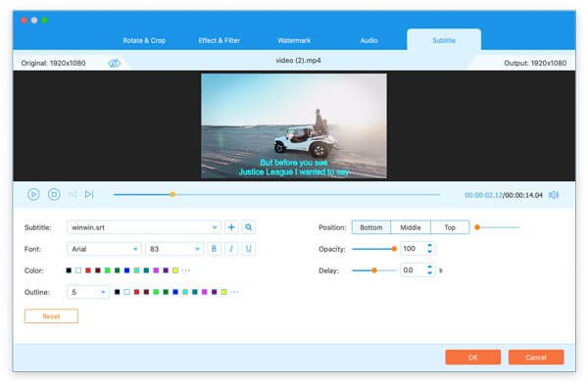
Task: Open the winwin.srt subtitle dropdown
Action: click(144, 227)
